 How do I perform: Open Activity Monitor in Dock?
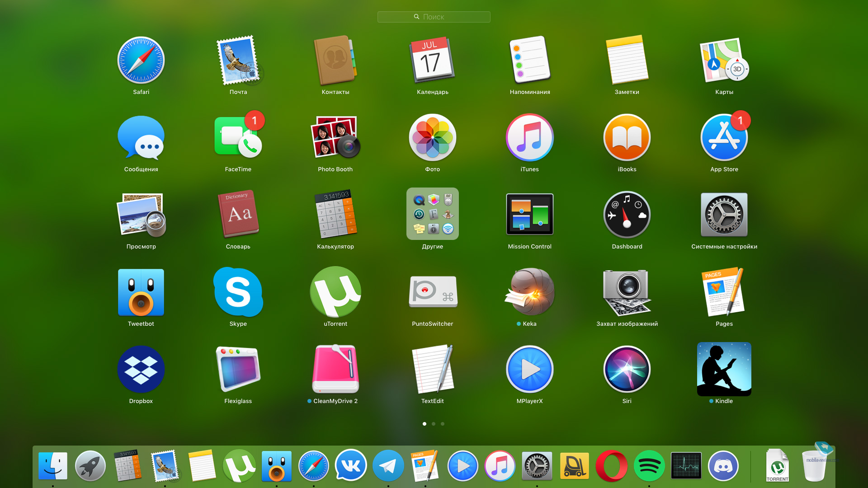(x=686, y=466)
